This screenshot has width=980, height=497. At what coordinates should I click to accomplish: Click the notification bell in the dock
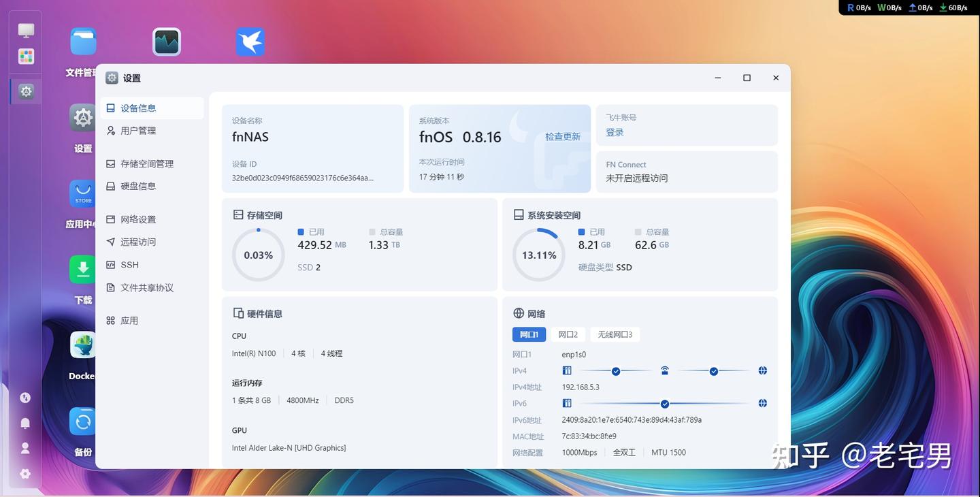25,423
